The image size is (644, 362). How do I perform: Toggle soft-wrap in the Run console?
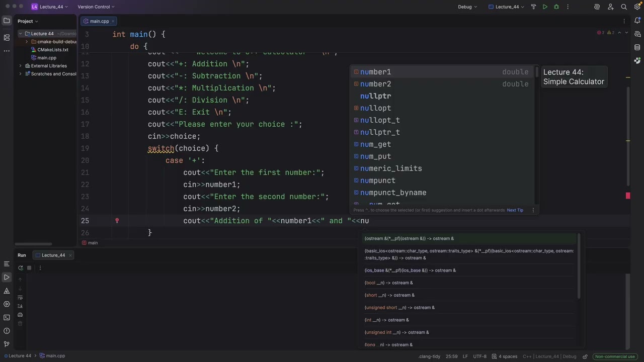(20, 297)
